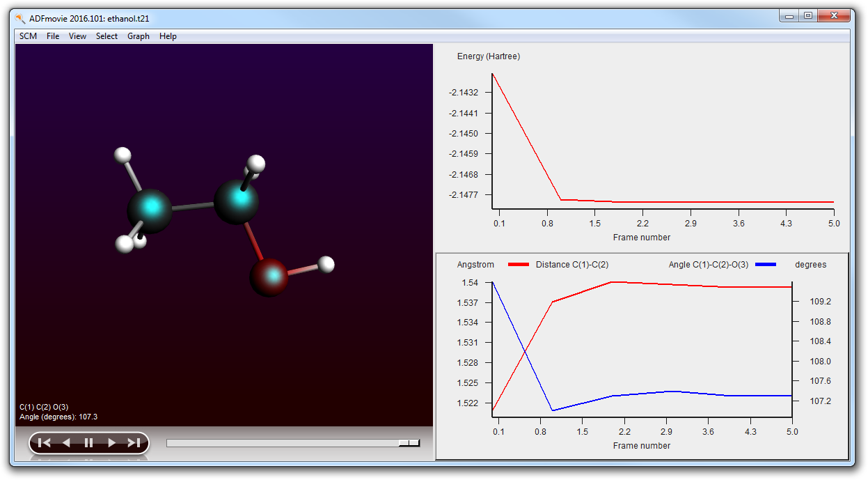The width and height of the screenshot is (868, 480).
Task: Select the top-left hydrogen atom on C(1)
Action: point(123,155)
